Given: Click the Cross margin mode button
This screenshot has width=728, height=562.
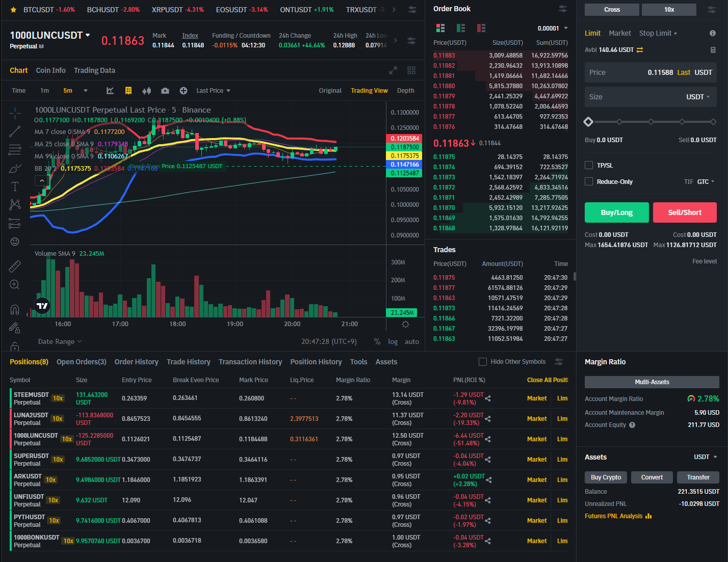Looking at the screenshot, I should click(x=612, y=10).
